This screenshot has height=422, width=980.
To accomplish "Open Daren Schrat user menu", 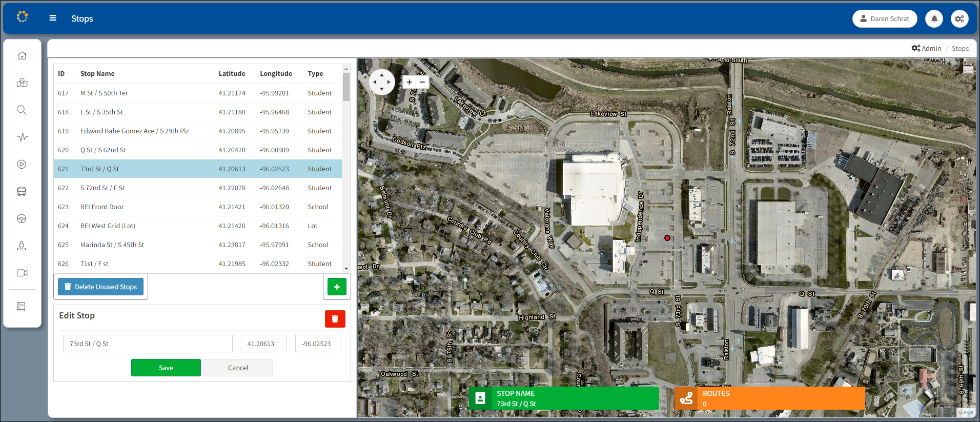I will click(x=885, y=18).
